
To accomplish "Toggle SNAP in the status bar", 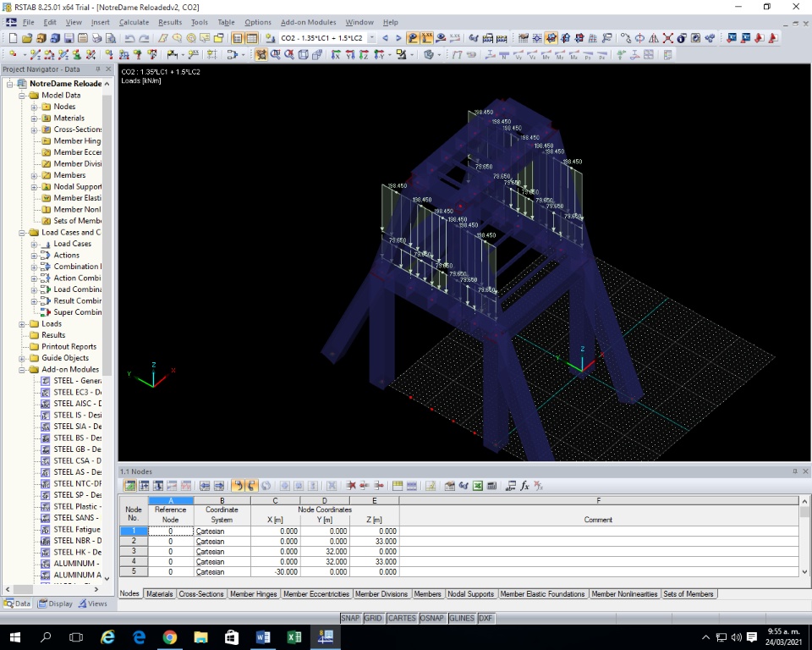I will [x=350, y=618].
